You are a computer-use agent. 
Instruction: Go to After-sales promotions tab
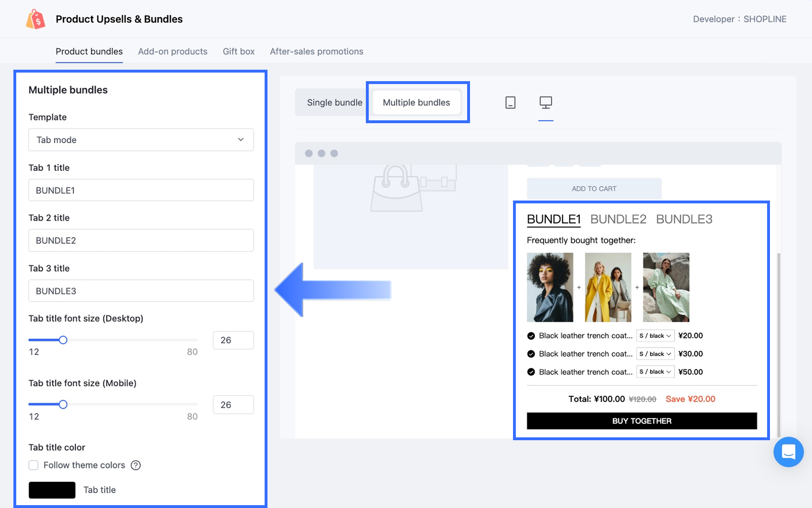pyautogui.click(x=316, y=52)
